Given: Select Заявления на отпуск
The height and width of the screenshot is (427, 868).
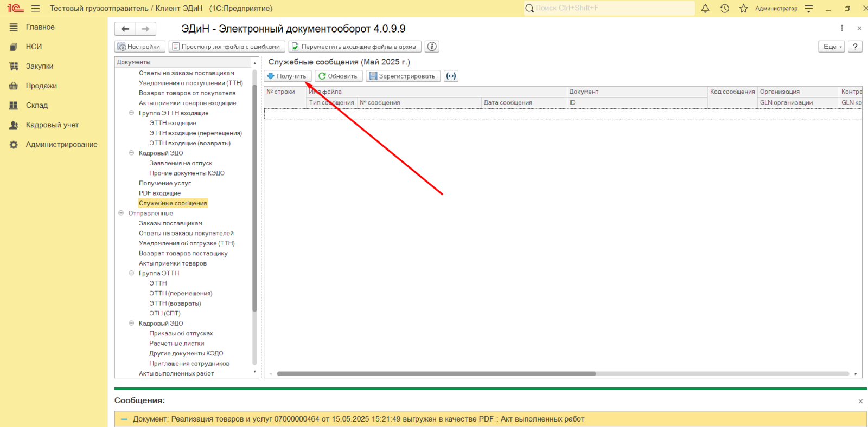Looking at the screenshot, I should coord(181,163).
